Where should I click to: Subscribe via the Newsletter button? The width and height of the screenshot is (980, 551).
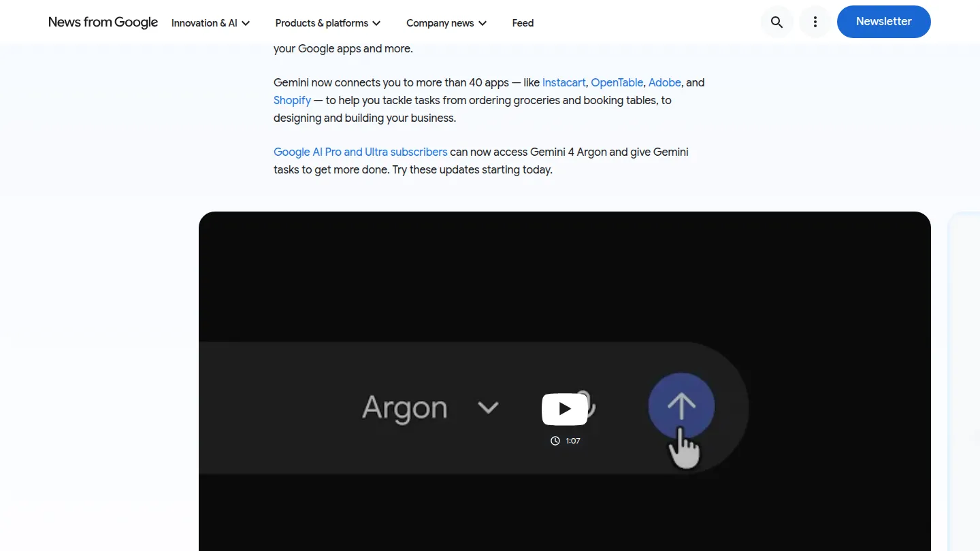pos(883,22)
